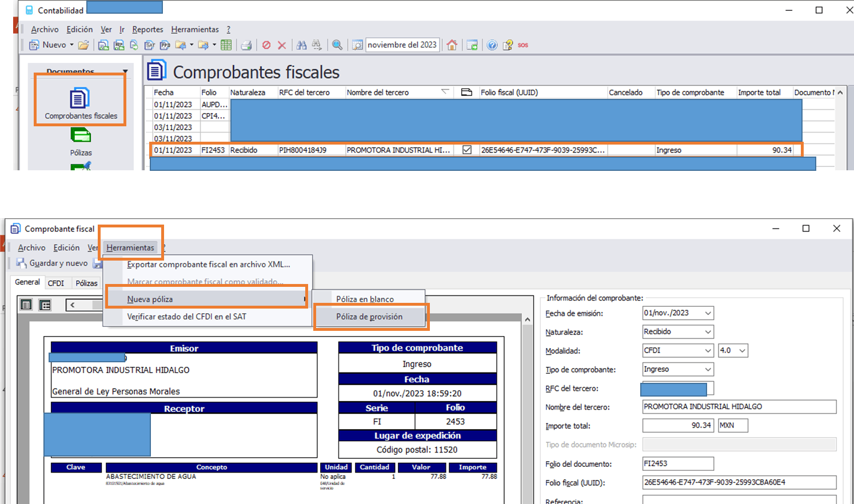Open Pólizas in the Documentos sidebar

click(81, 142)
